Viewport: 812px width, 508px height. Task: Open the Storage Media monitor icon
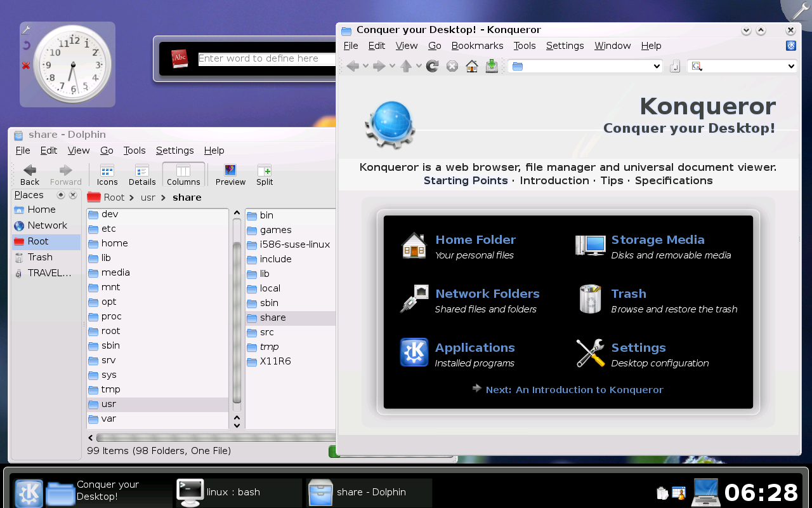[x=590, y=245]
